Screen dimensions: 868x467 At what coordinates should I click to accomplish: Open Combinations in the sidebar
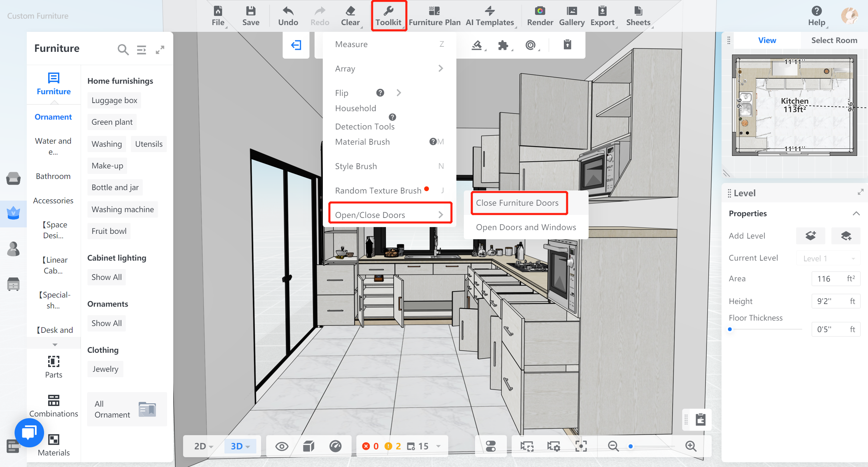click(x=54, y=406)
